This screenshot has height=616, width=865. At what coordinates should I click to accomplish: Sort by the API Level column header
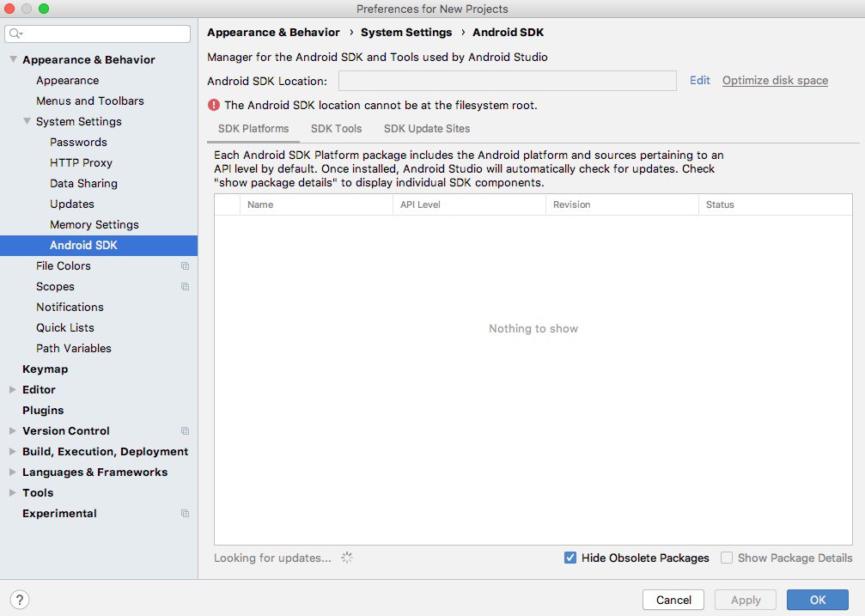tap(470, 204)
